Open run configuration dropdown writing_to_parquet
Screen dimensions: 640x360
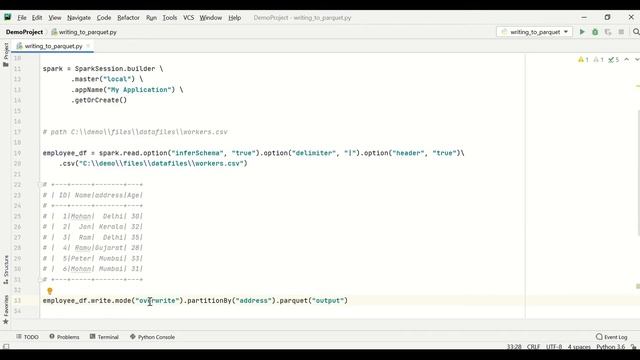coord(534,32)
